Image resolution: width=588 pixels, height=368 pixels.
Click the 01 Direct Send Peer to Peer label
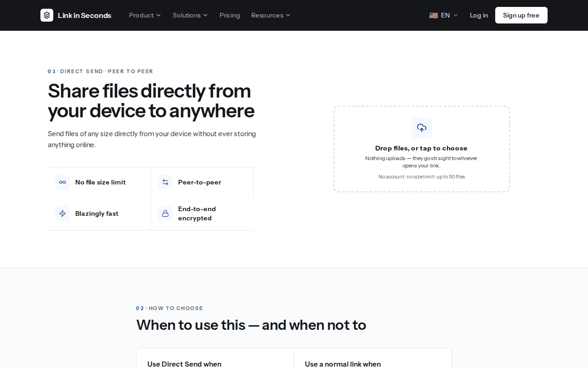tap(101, 71)
